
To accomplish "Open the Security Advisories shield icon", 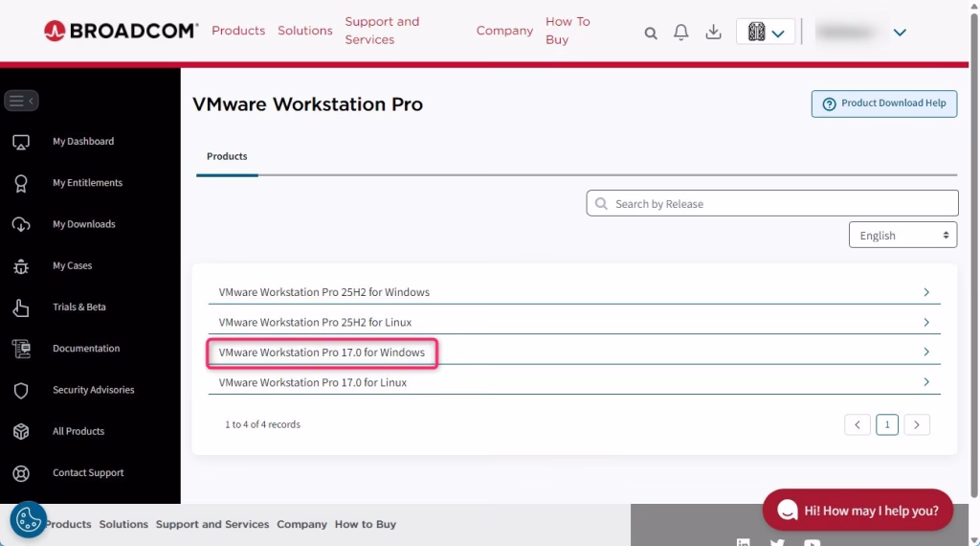I will [x=21, y=391].
